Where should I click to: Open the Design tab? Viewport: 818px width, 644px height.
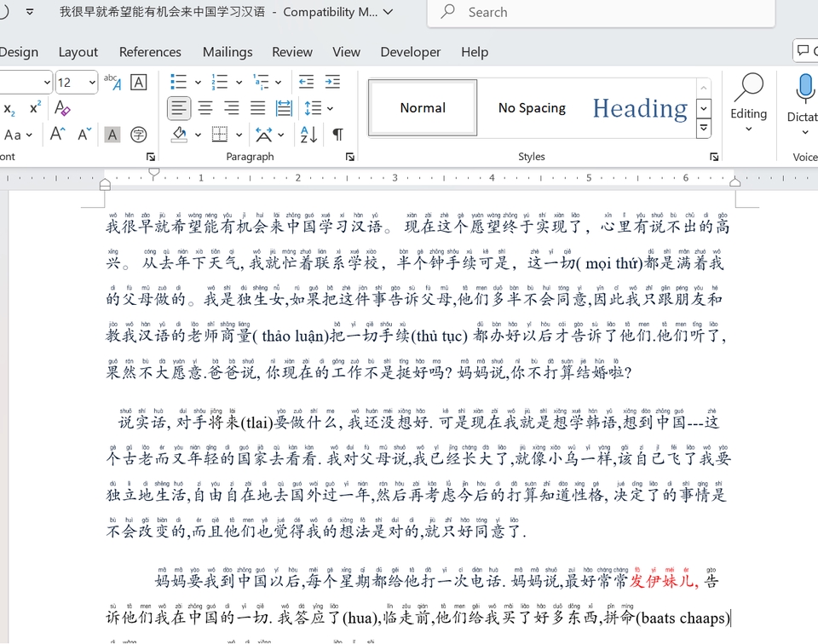19,52
